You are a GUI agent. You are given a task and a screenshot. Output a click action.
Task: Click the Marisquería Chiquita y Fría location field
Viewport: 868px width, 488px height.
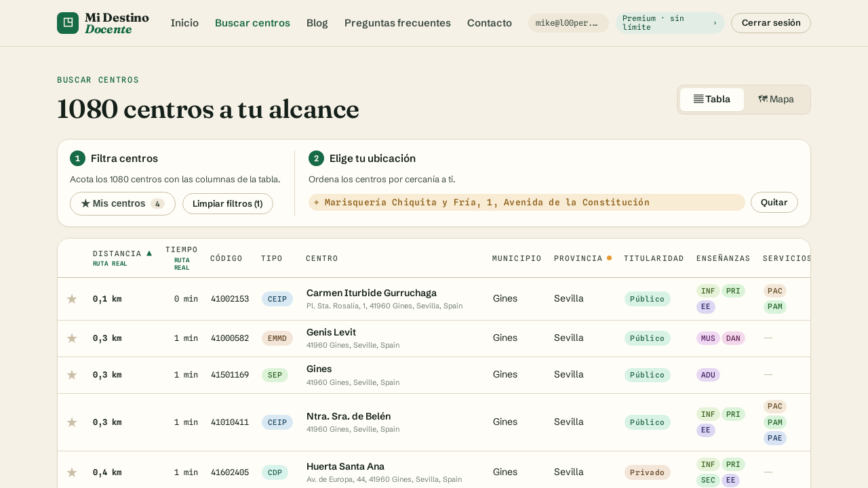tap(527, 202)
